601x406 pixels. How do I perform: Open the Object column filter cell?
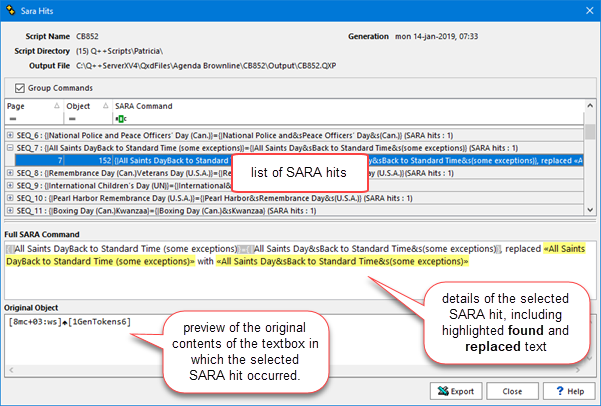click(x=88, y=119)
